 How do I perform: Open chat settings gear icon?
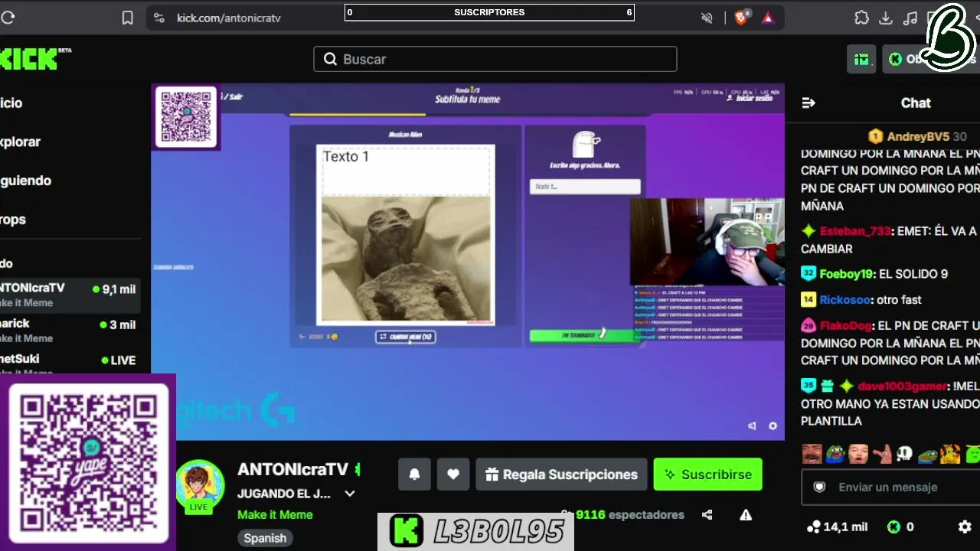pos(965,527)
